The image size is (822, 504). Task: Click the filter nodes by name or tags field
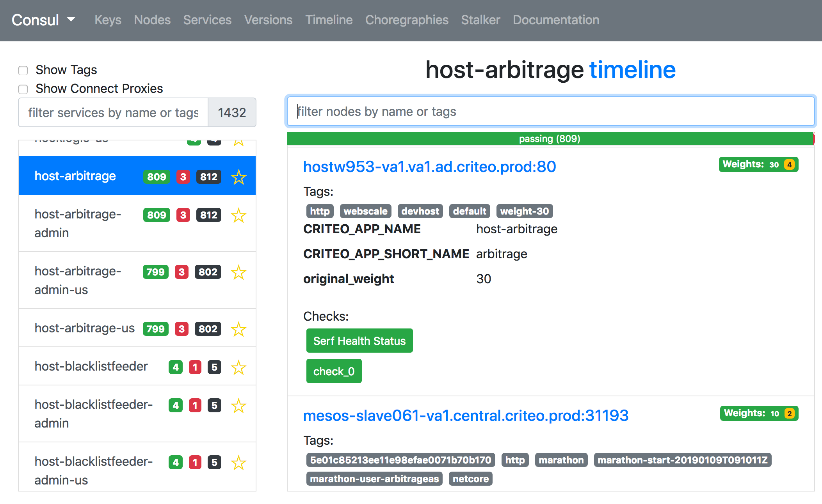tap(550, 112)
